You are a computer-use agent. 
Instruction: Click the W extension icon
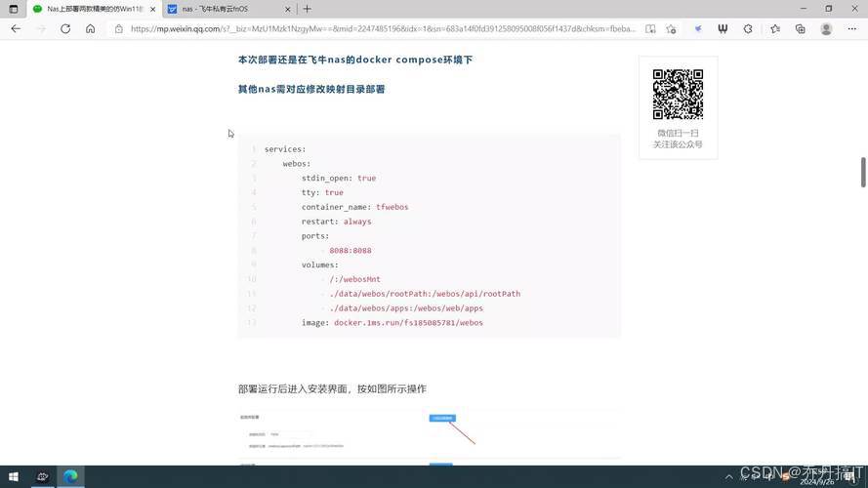click(x=723, y=28)
